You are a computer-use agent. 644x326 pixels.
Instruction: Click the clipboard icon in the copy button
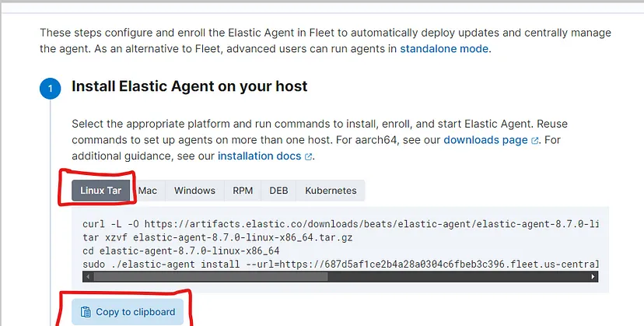pyautogui.click(x=86, y=312)
